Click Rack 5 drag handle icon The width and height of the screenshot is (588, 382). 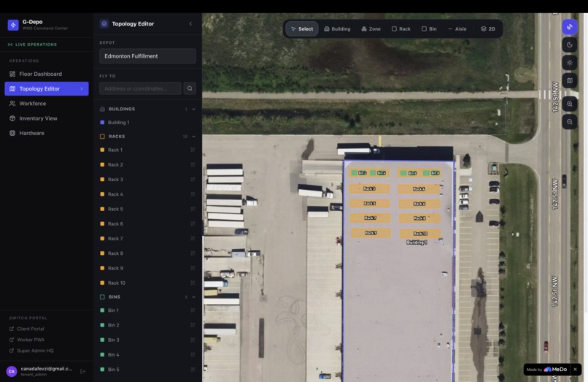193,209
